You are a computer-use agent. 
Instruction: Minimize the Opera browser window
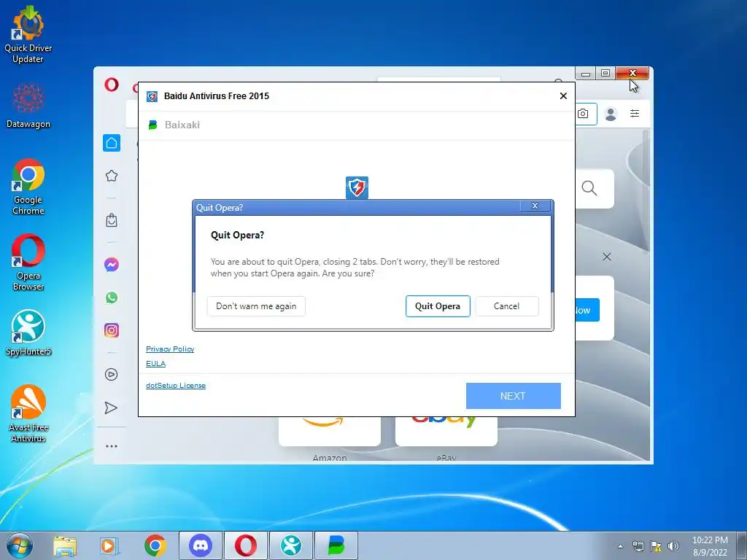click(x=586, y=74)
